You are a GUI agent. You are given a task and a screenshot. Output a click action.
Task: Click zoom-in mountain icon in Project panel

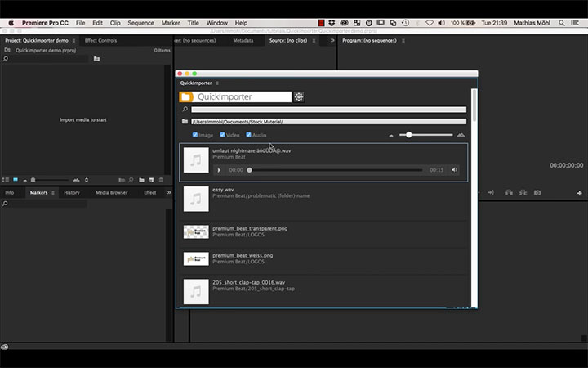tap(76, 180)
